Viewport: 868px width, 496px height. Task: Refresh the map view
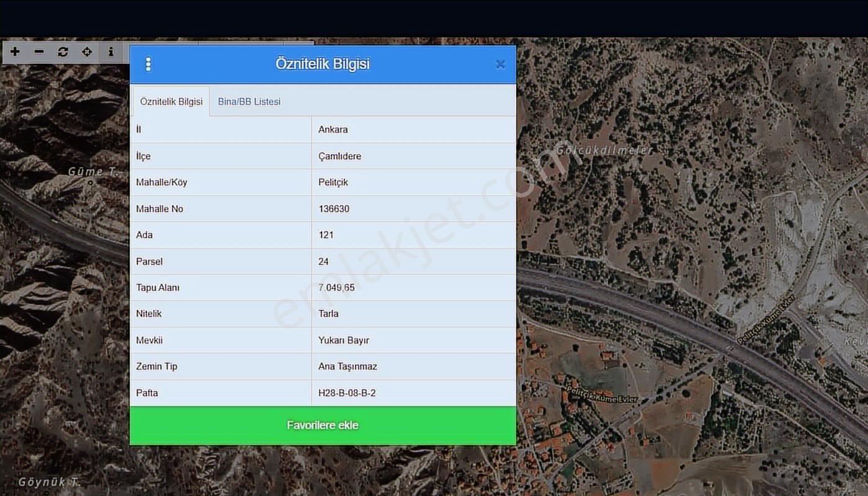click(63, 52)
